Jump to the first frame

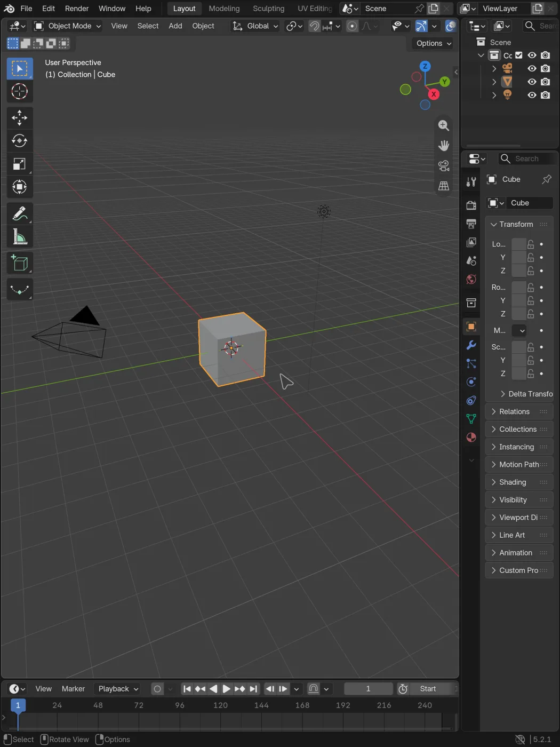[187, 689]
